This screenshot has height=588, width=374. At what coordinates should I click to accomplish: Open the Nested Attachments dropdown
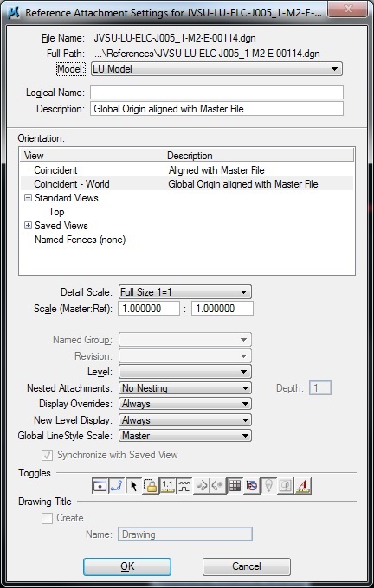[185, 388]
